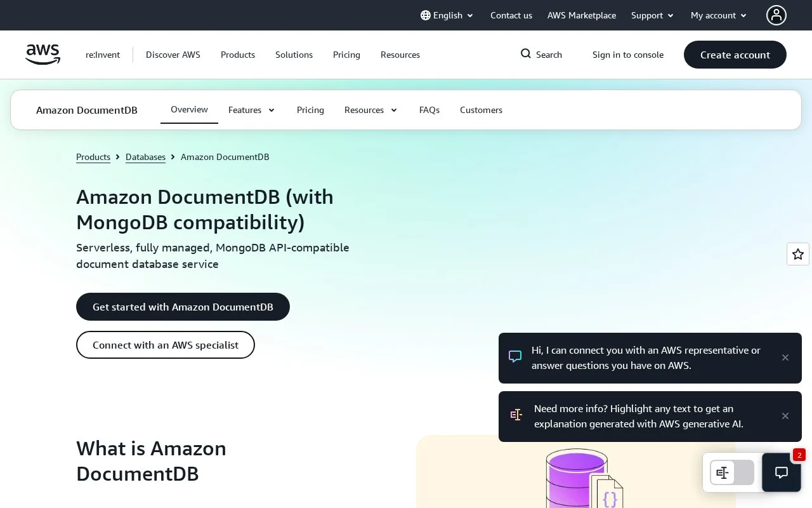Click the 'What is Amazon DocumentDB' heading
Screen dimensions: 812x508
[151, 461]
